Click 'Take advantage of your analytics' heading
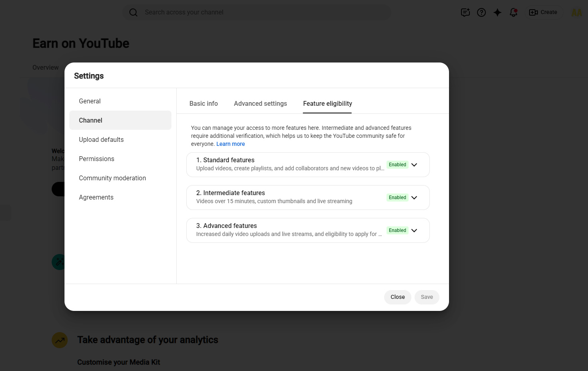Image resolution: width=588 pixels, height=371 pixels. pos(148,340)
